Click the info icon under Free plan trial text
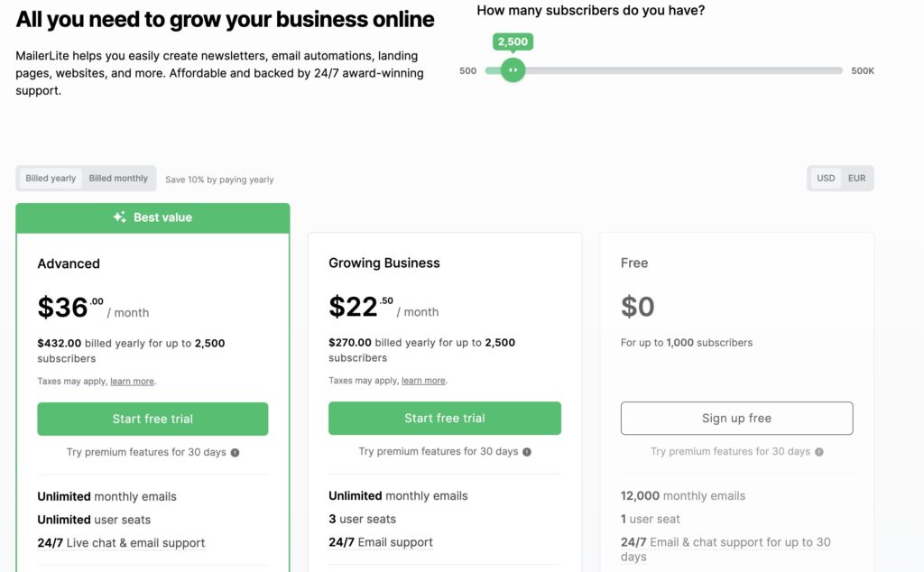 coord(819,452)
